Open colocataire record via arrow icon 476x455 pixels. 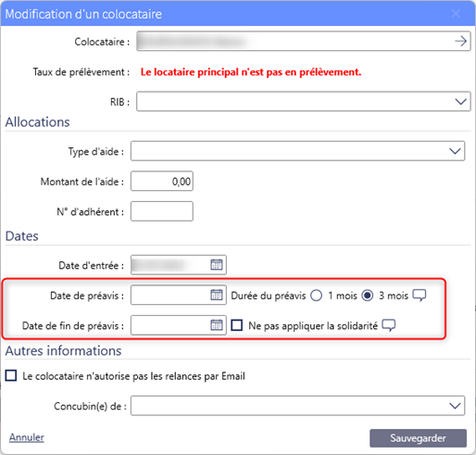point(460,41)
